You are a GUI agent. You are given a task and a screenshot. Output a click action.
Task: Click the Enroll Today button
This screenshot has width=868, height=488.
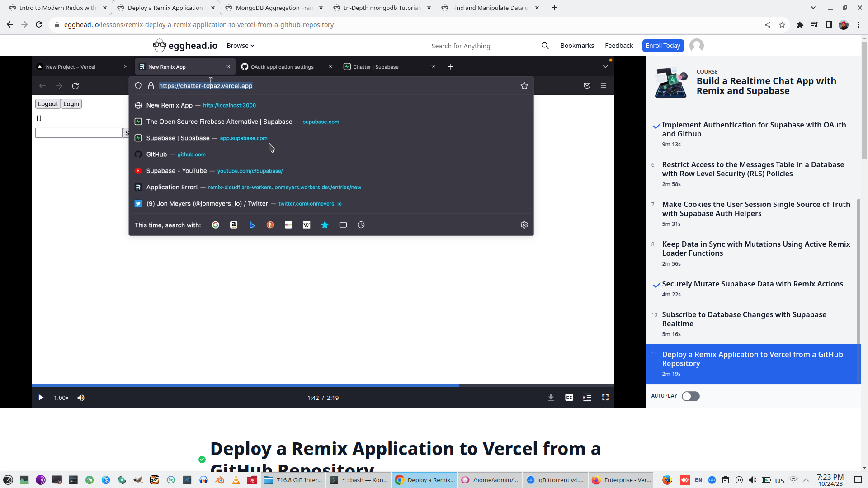pyautogui.click(x=663, y=46)
